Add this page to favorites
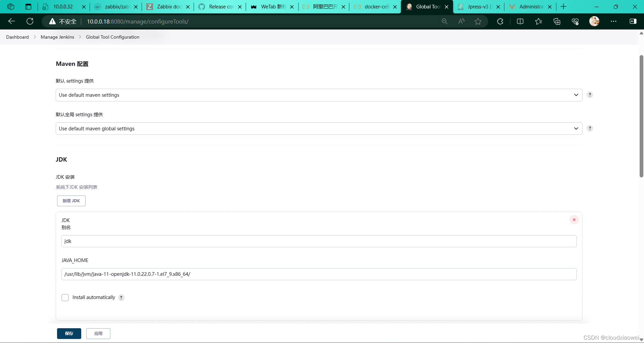 tap(478, 21)
